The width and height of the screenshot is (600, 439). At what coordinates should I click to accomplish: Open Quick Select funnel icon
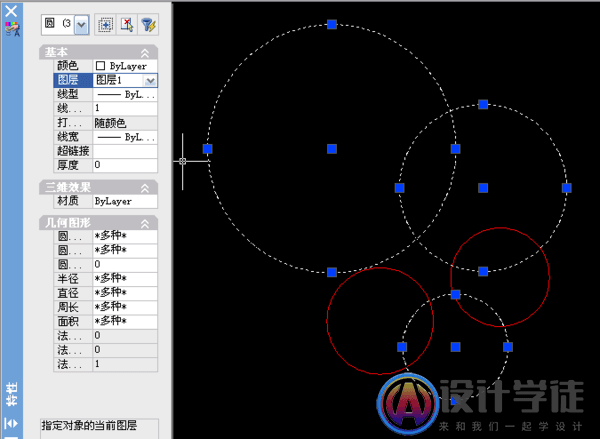148,25
